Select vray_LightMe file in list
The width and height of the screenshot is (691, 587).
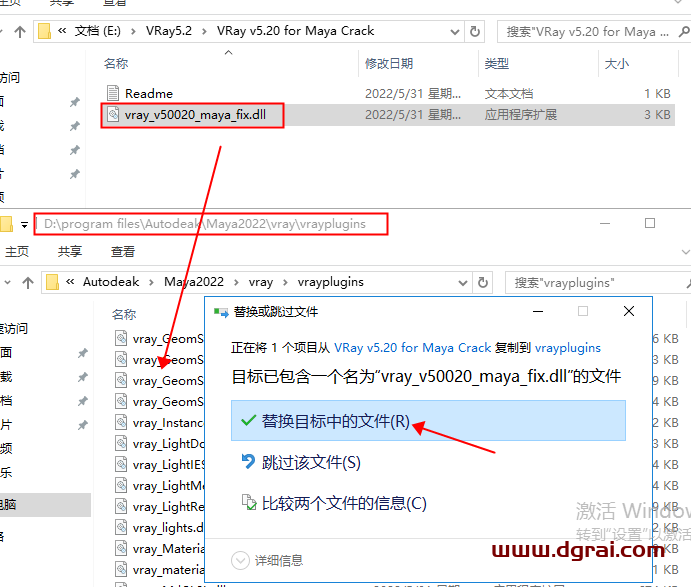167,486
